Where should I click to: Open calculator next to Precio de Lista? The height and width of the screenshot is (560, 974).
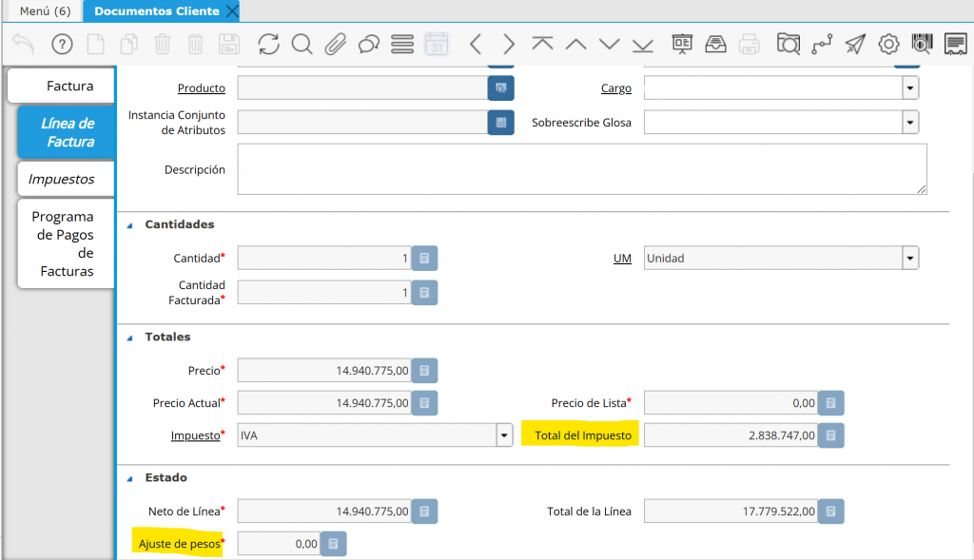[x=830, y=403]
